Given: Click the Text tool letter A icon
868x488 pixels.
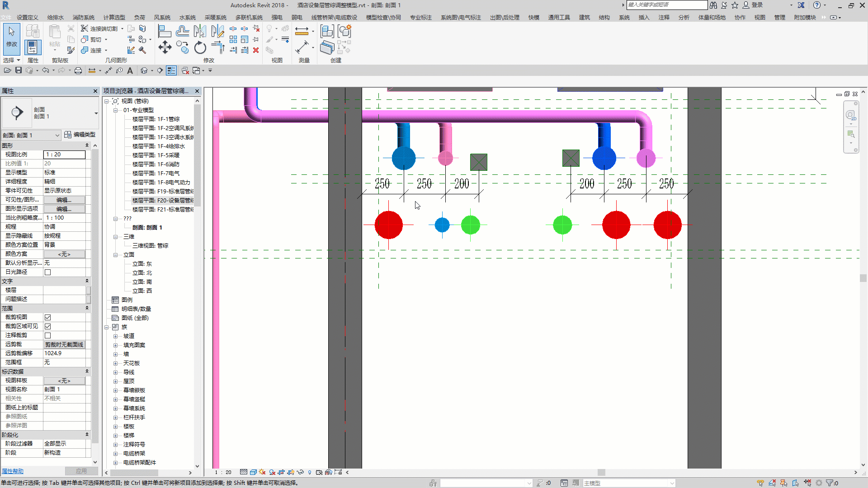Looking at the screenshot, I should [130, 70].
